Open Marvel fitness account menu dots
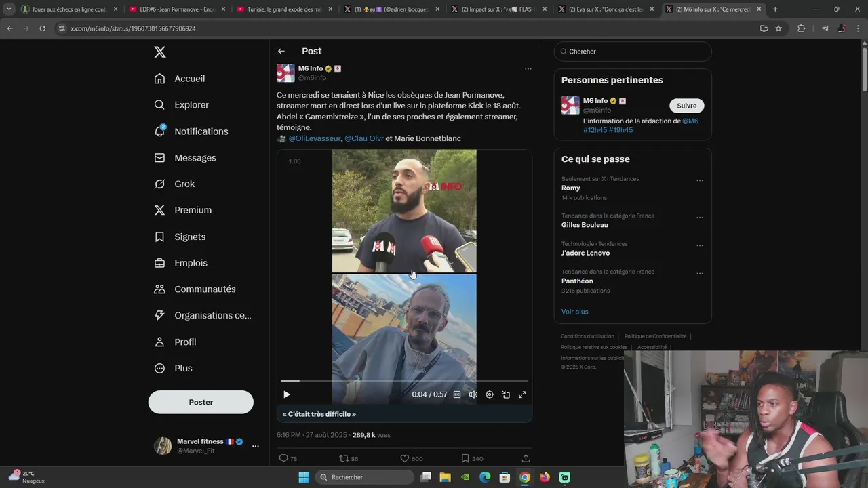The image size is (868, 488). [x=256, y=446]
